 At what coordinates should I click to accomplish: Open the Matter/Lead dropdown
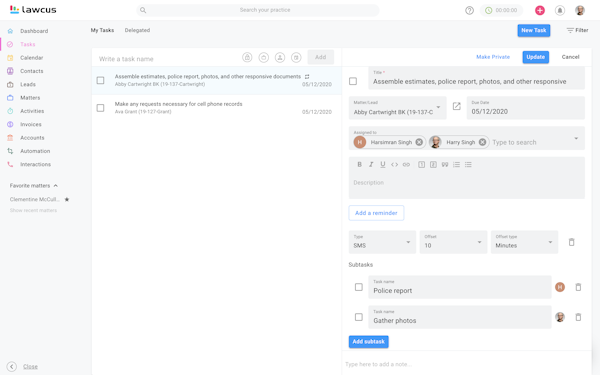point(398,108)
